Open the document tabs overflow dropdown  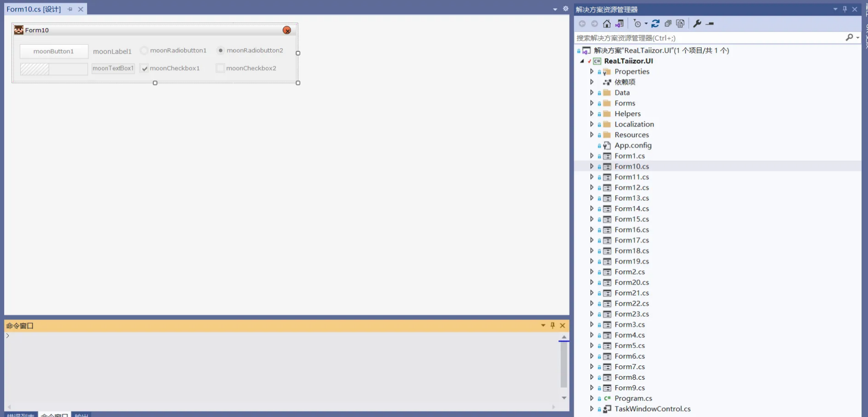point(555,9)
